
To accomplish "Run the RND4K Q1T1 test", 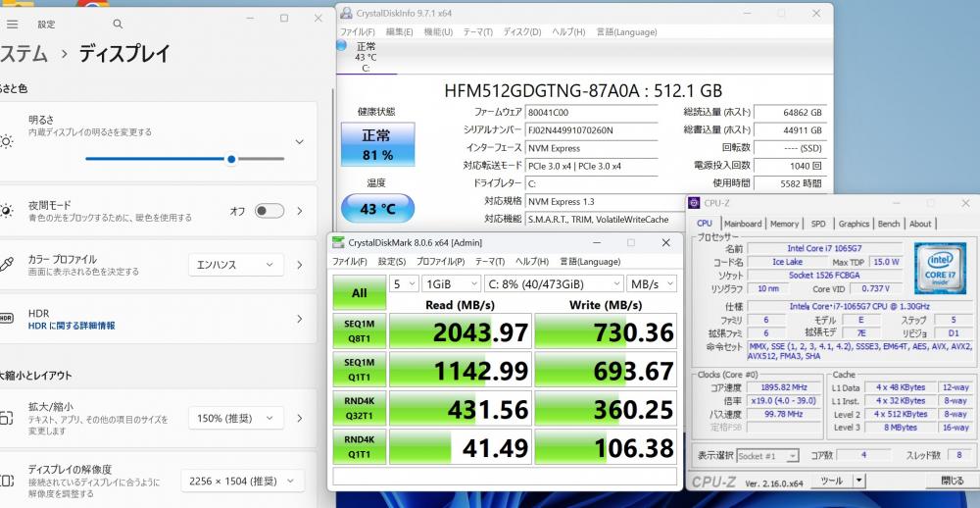I will pos(360,446).
